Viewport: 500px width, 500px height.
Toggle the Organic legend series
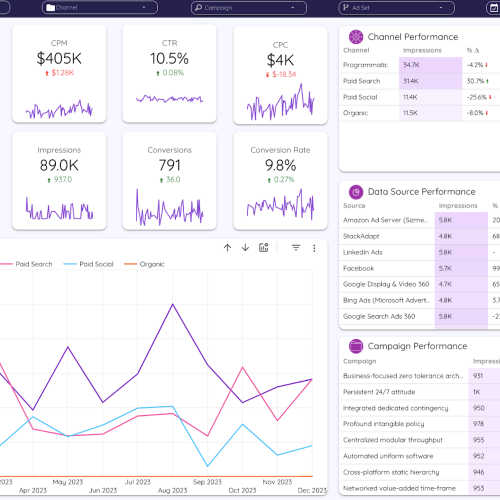pyautogui.click(x=144, y=264)
